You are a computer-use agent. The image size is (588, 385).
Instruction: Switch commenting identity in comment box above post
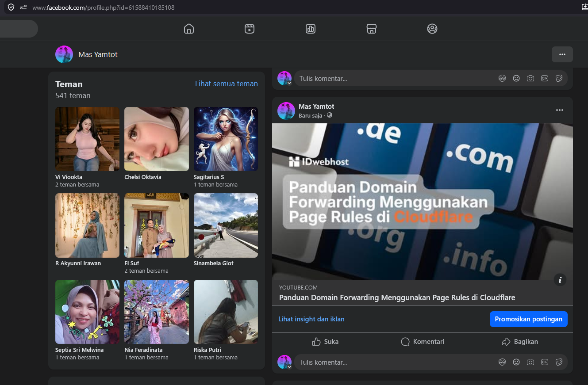coord(284,78)
